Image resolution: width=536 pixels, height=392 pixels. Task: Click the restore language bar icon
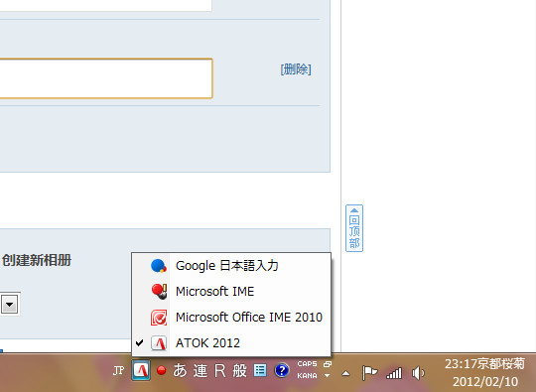click(x=328, y=364)
